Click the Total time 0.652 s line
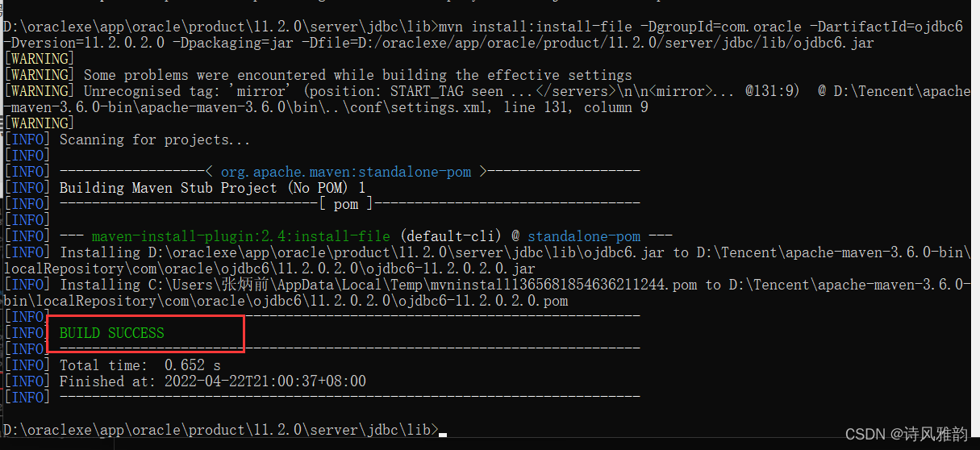The width and height of the screenshot is (980, 450). 140,365
